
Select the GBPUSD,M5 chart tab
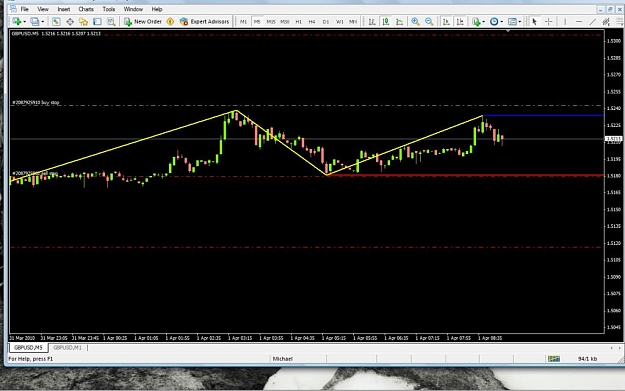[28, 348]
